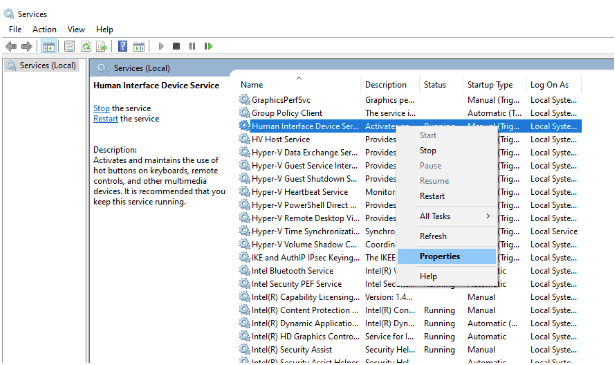Open the File menu
615x365 pixels.
pyautogui.click(x=15, y=29)
